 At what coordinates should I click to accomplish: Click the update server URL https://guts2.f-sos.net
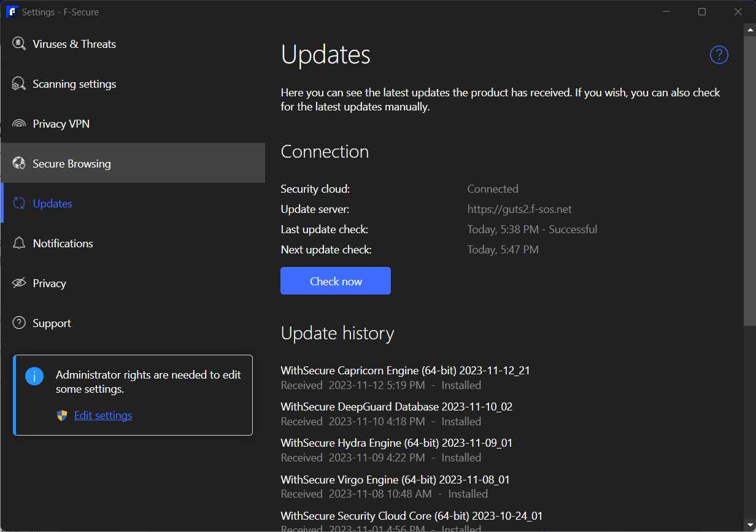tap(519, 209)
